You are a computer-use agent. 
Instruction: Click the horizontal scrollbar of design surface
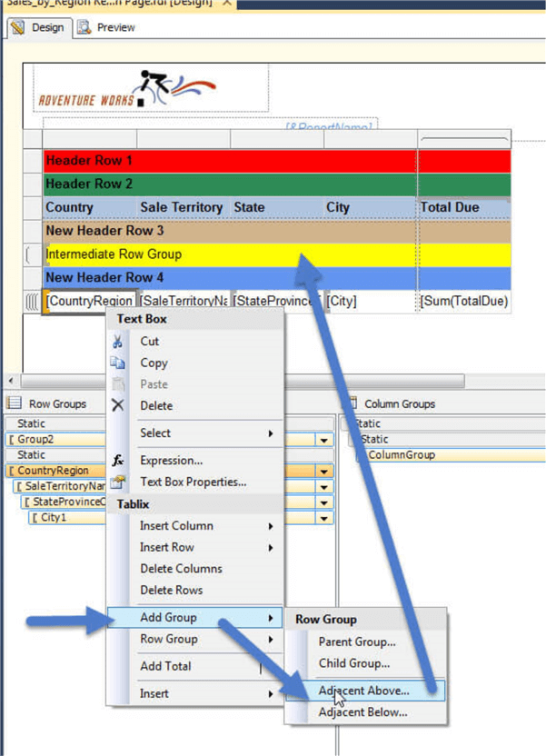pyautogui.click(x=241, y=381)
